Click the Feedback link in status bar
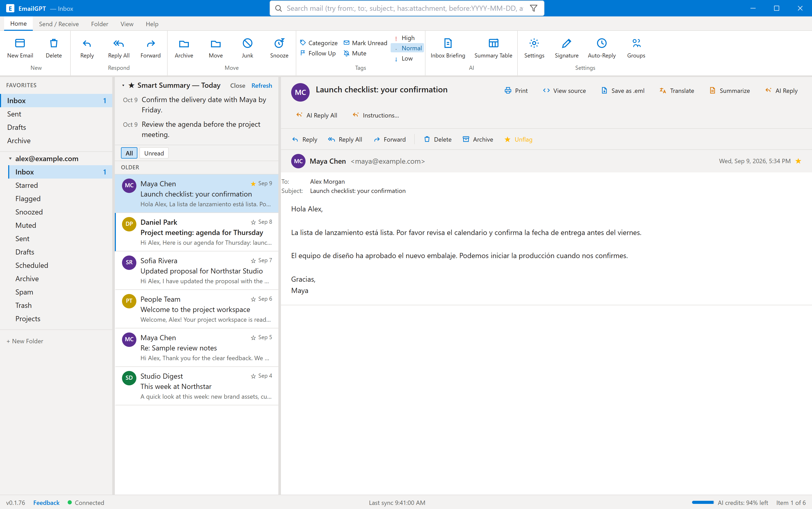The width and height of the screenshot is (812, 509). click(46, 503)
